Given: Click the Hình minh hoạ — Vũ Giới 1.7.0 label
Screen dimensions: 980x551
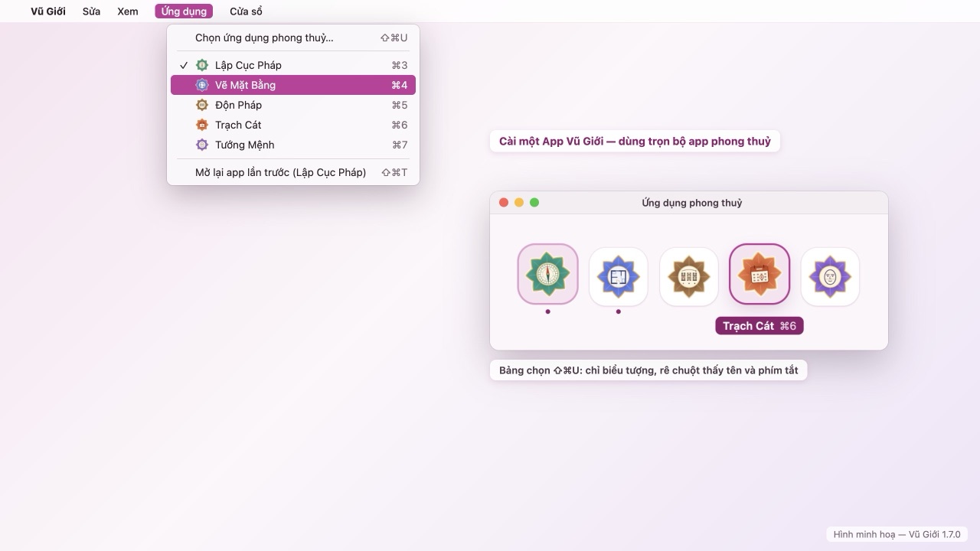Looking at the screenshot, I should [x=897, y=534].
